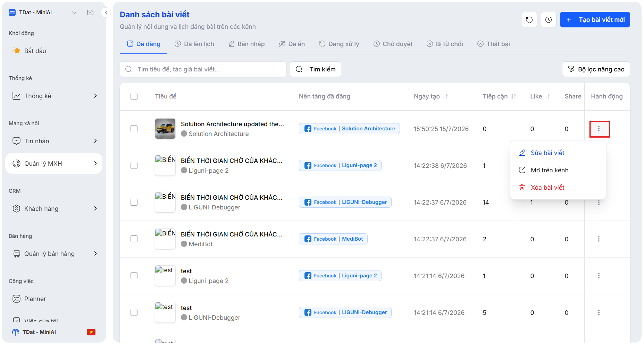
Task: Tick the select-all checkbox in table header
Action: tap(134, 96)
